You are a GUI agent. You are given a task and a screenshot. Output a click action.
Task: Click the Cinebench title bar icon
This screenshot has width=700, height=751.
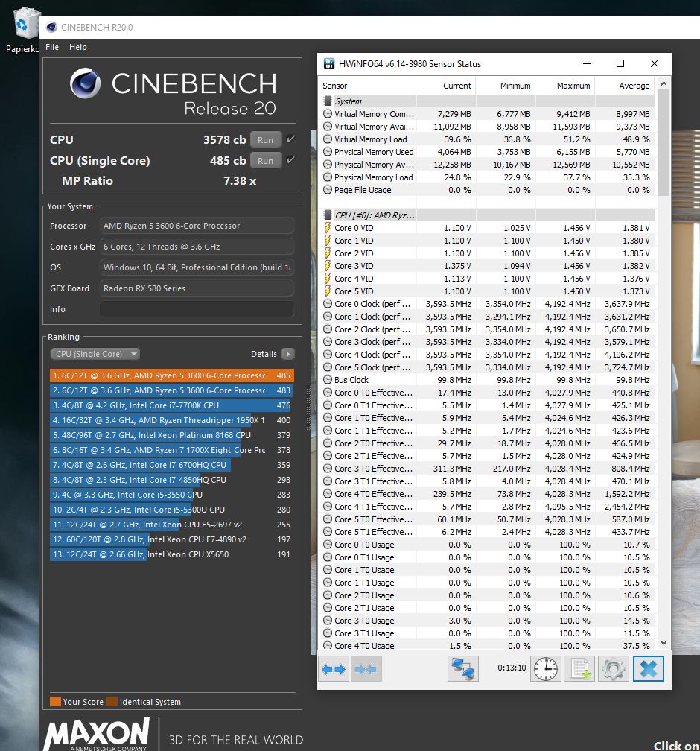[x=51, y=28]
